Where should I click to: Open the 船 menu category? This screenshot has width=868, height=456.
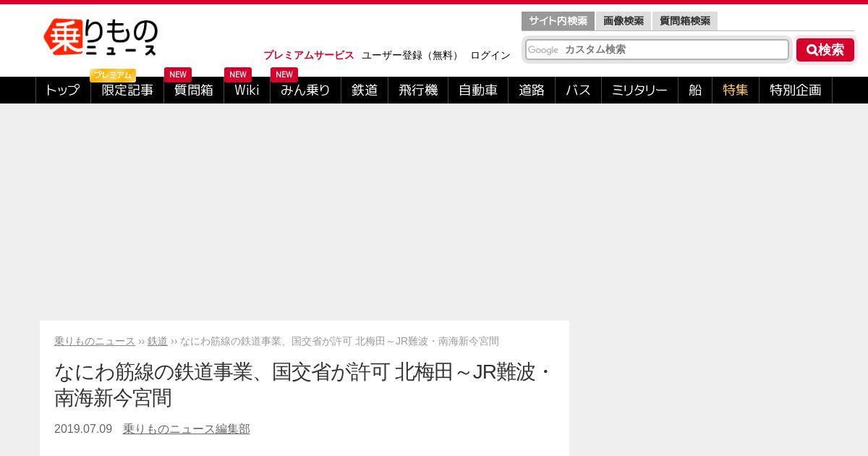point(695,90)
